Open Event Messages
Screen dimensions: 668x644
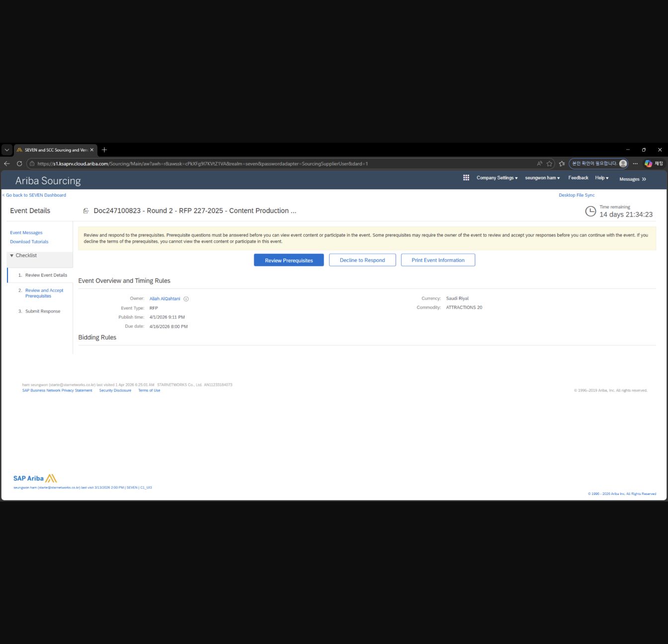26,233
